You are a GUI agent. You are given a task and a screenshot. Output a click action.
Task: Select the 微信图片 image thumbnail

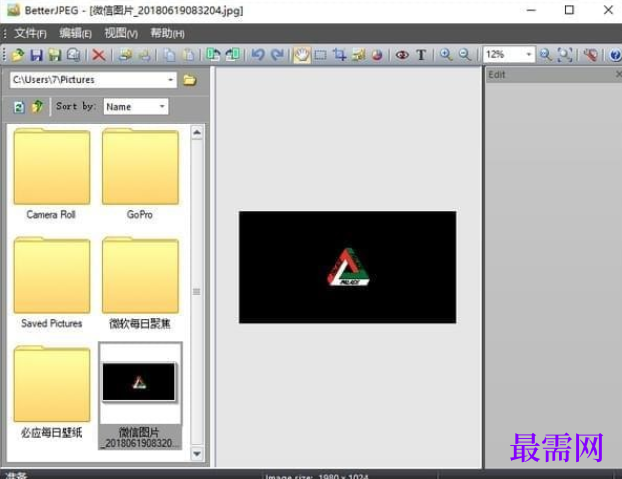(x=140, y=396)
